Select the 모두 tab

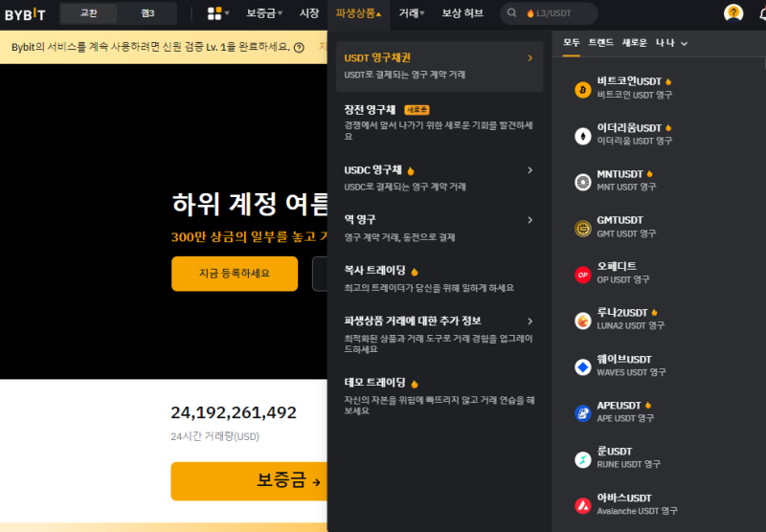pyautogui.click(x=571, y=43)
